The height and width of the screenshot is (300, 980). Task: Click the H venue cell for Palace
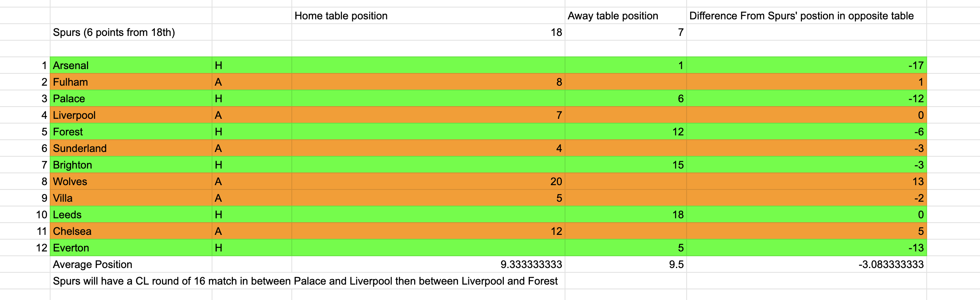coord(252,98)
